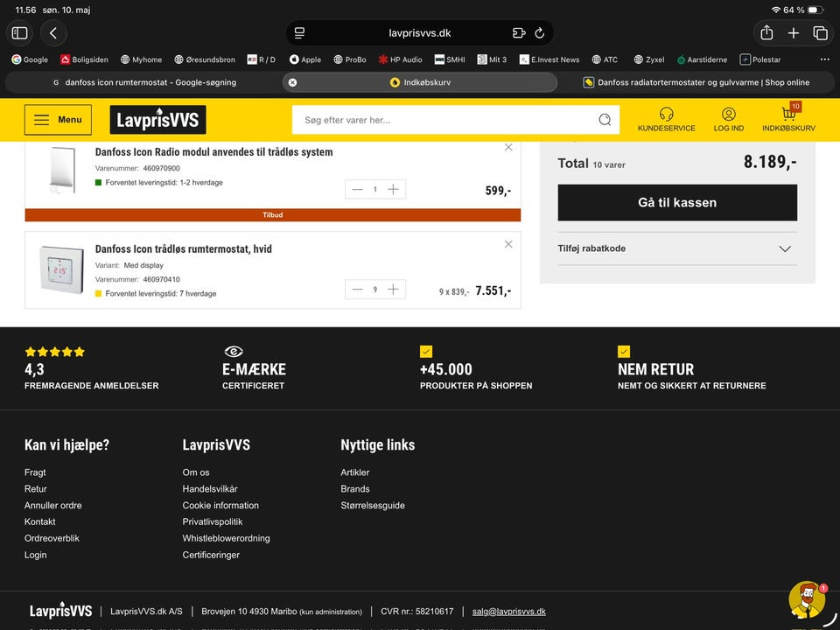The height and width of the screenshot is (630, 840).
Task: Close the Indkøbskurv tab
Action: click(292, 82)
